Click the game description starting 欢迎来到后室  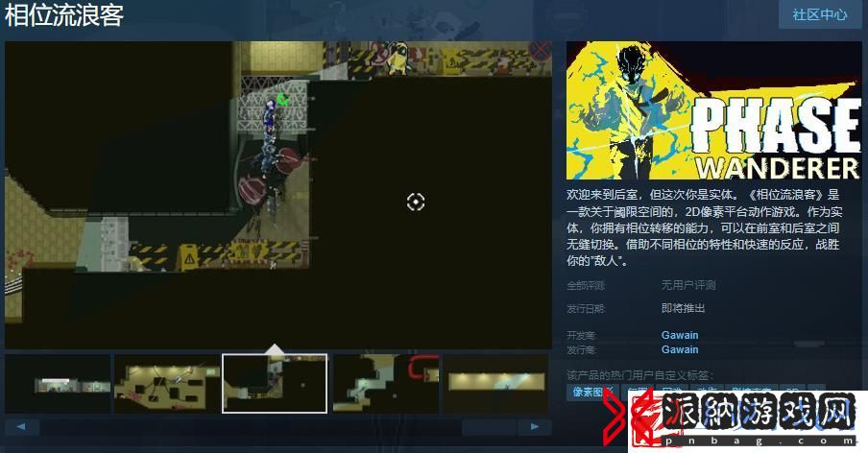point(704,227)
